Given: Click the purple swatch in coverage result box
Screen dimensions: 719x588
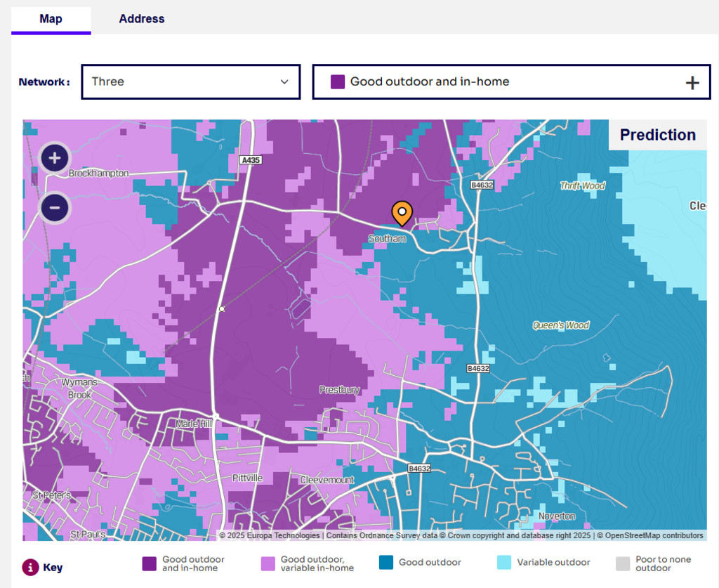Looking at the screenshot, I should click(x=338, y=81).
